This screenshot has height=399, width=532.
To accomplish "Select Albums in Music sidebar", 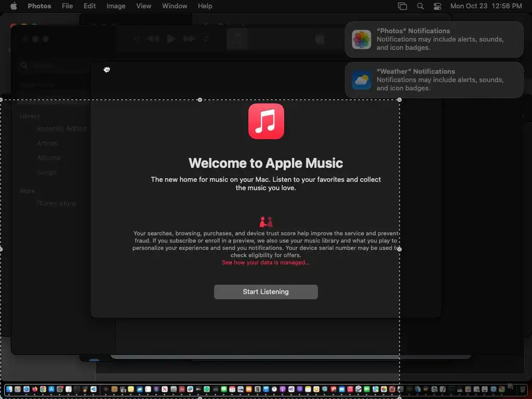I will [x=48, y=158].
